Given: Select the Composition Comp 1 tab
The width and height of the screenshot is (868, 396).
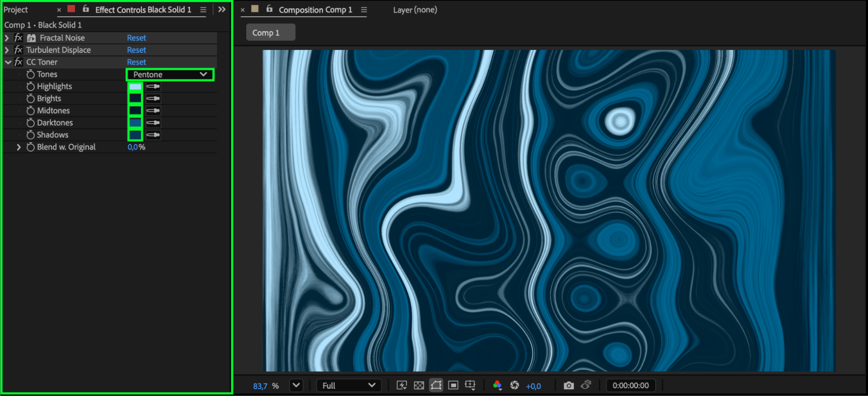Looking at the screenshot, I should click(x=315, y=10).
